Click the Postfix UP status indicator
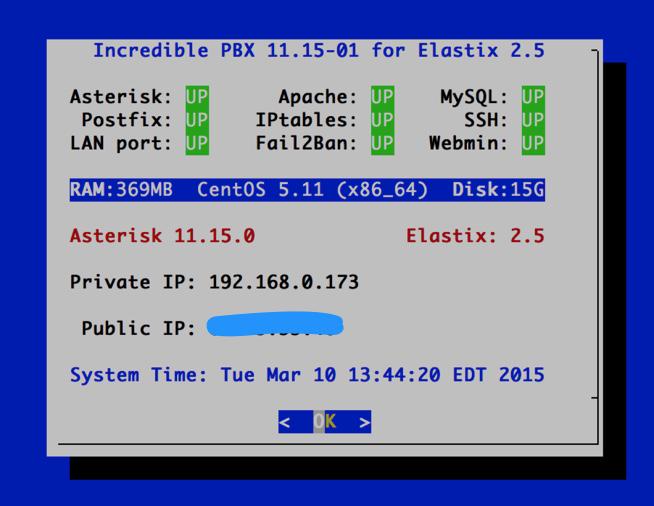The image size is (654, 506). click(197, 120)
